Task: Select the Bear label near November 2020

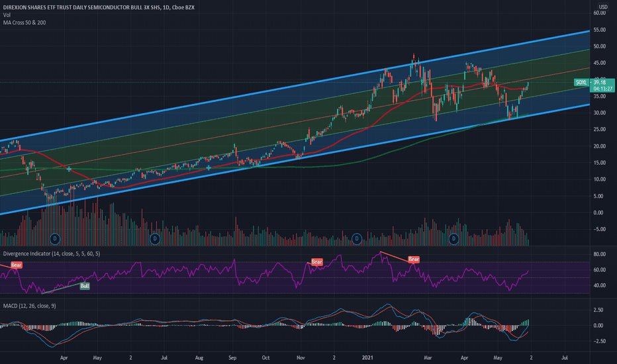Action: click(x=316, y=261)
